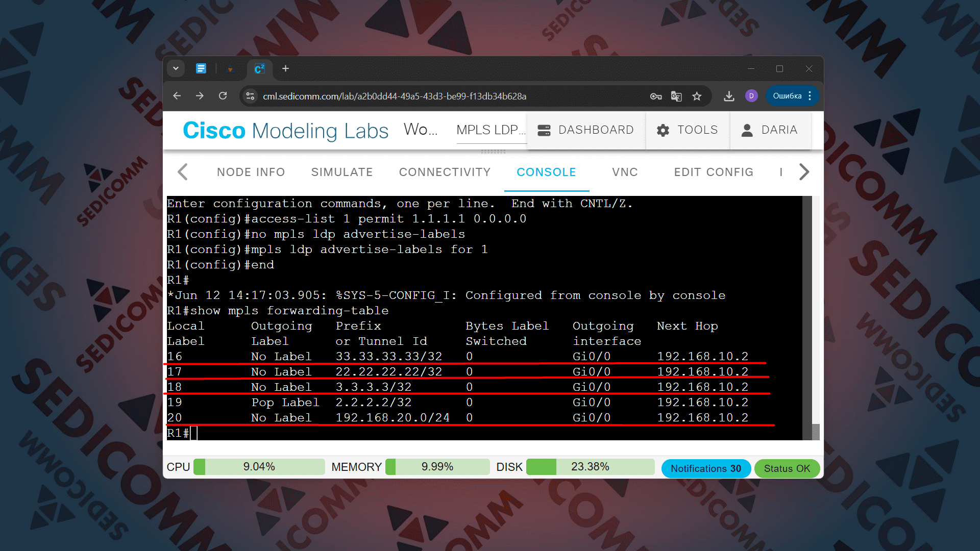Switch to the NODE INFO tab
This screenshot has width=980, height=551.
251,172
